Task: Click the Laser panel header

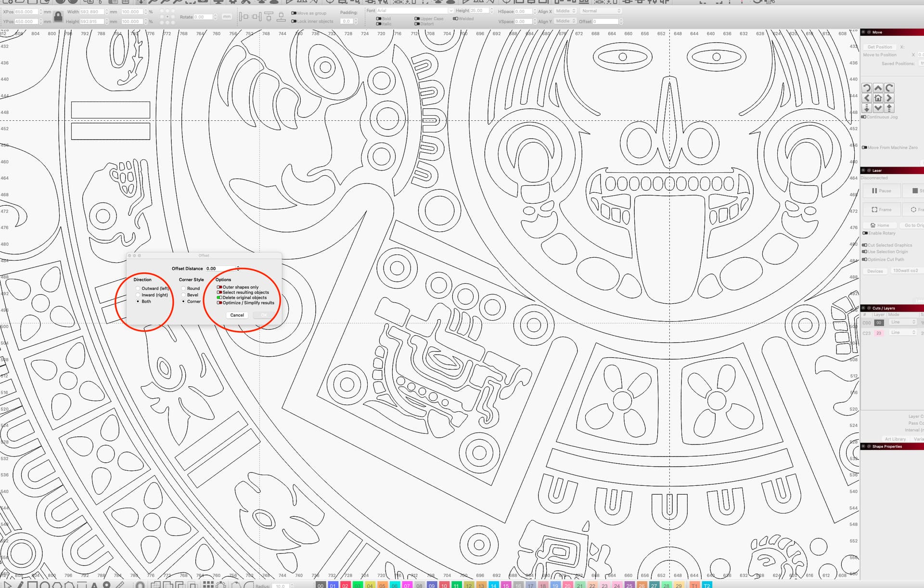Action: point(892,170)
